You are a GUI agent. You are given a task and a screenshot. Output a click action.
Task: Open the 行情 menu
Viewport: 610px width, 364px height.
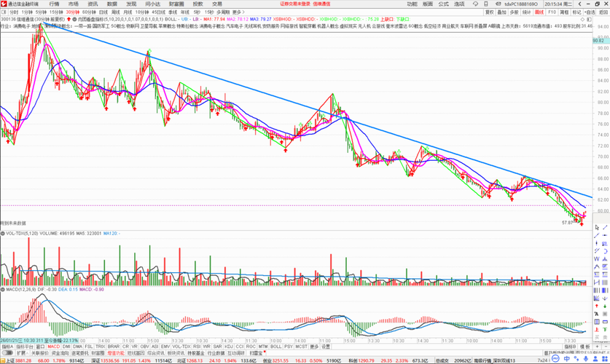coord(55,4)
